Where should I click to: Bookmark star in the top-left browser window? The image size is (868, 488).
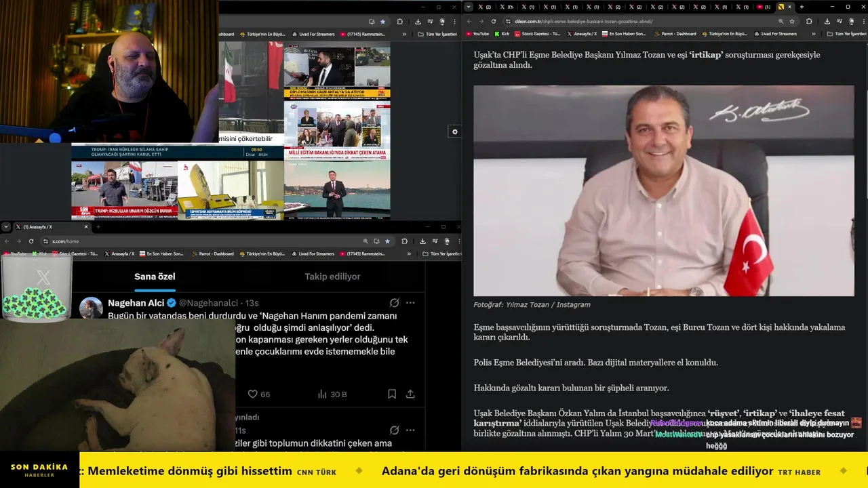[382, 22]
